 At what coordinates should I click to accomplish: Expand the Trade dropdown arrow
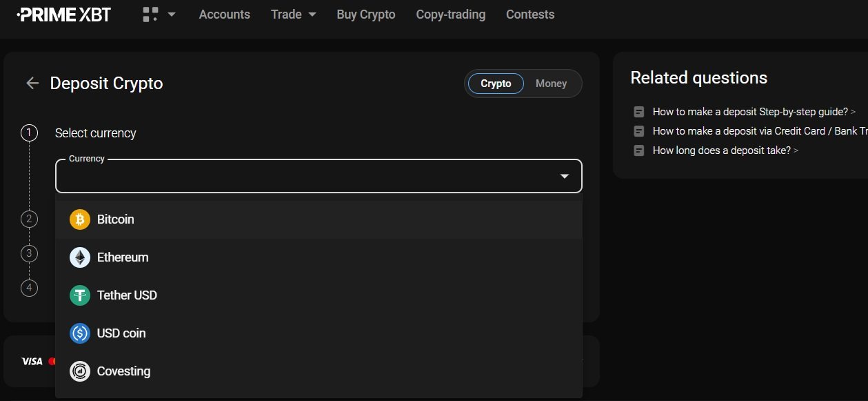(312, 14)
